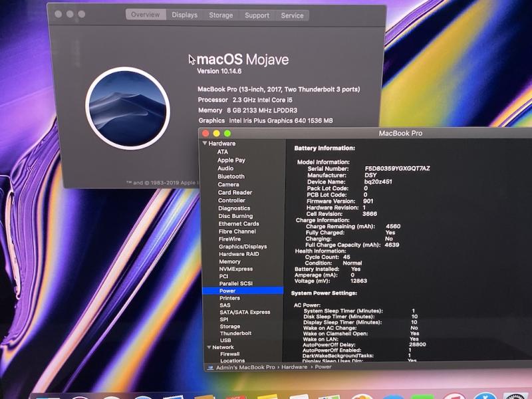Open Ethernet Cards section
Viewport: 532px width, 399px height.
coord(239,224)
